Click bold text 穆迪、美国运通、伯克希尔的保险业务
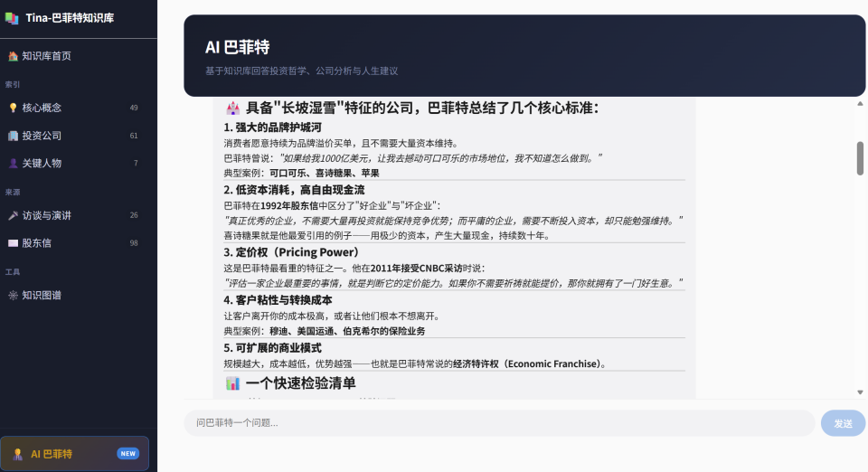Viewport: 868px width, 472px height. click(x=347, y=332)
